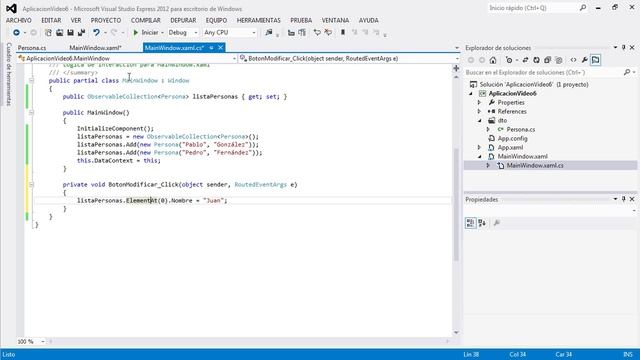This screenshot has width=640, height=360.
Task: Click the Refresh icon in Solution Explorer
Action: [536, 60]
